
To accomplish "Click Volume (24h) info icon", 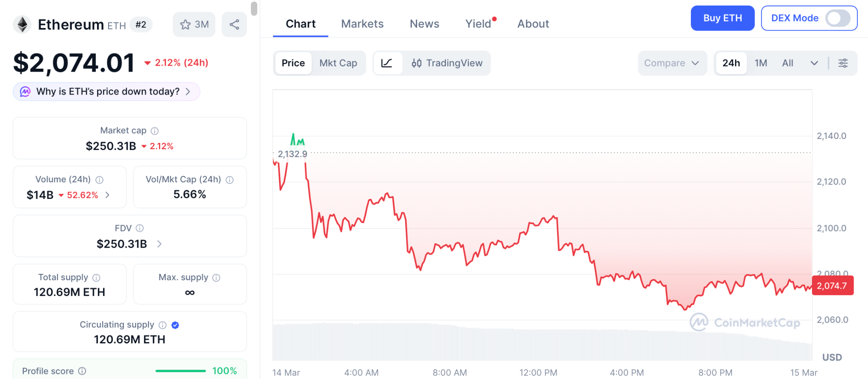I will [x=100, y=180].
